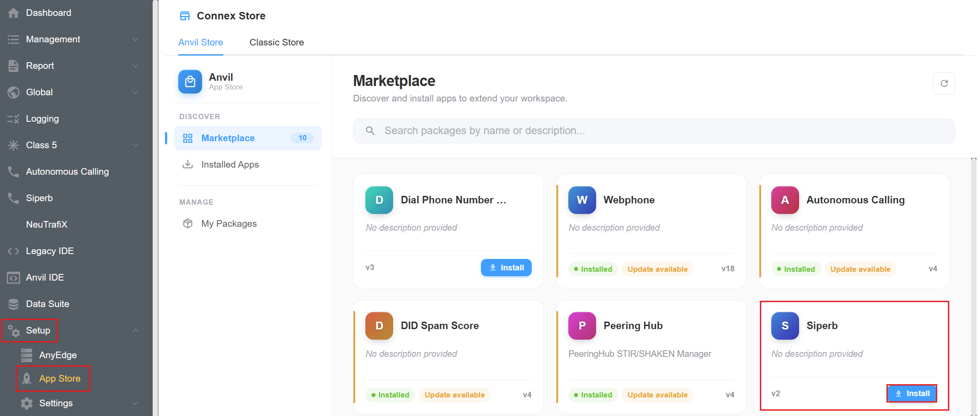Click the Anvil App Store bag logo
This screenshot has width=980, height=416.
click(190, 82)
